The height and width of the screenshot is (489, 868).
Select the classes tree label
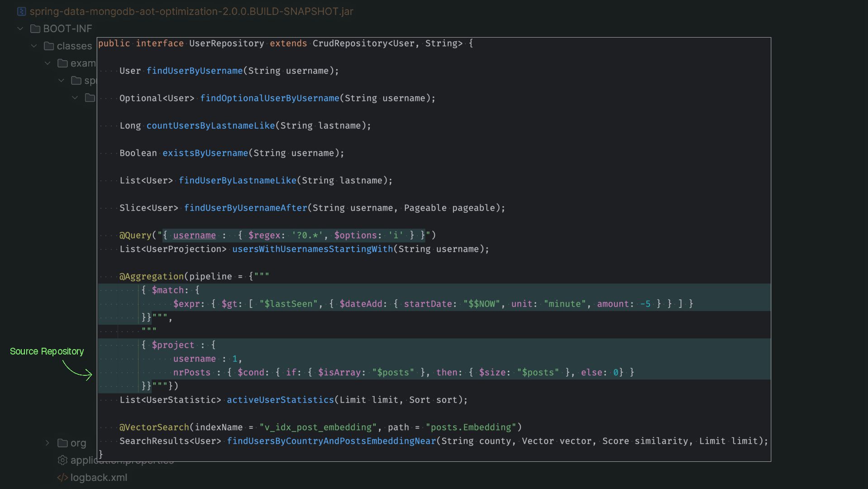[x=74, y=46]
